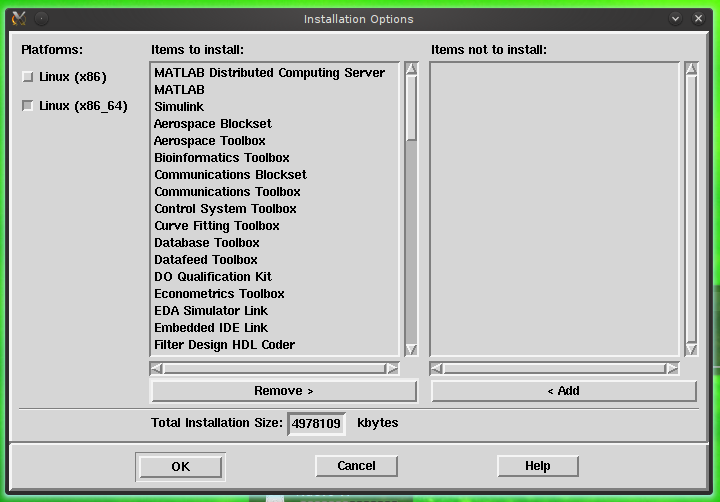Toggle the Linux (x86_64) platform checkbox
This screenshot has width=720, height=502.
[28, 106]
